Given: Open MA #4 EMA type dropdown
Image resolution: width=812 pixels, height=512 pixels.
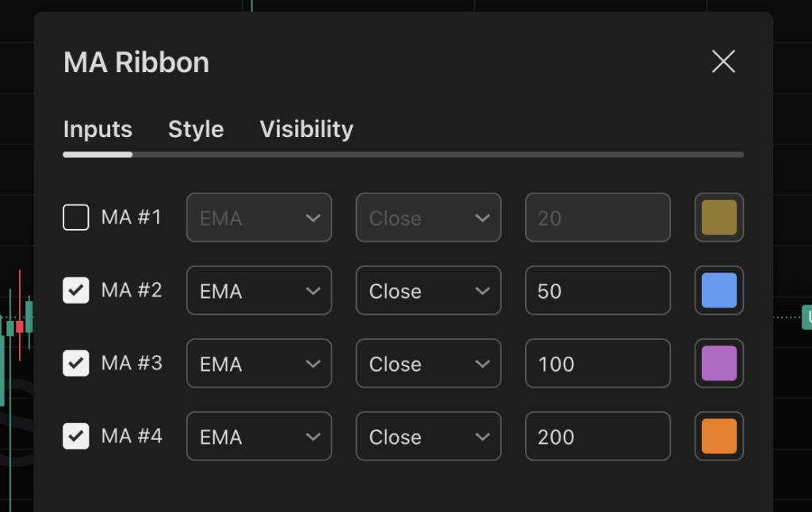Looking at the screenshot, I should pos(259,437).
